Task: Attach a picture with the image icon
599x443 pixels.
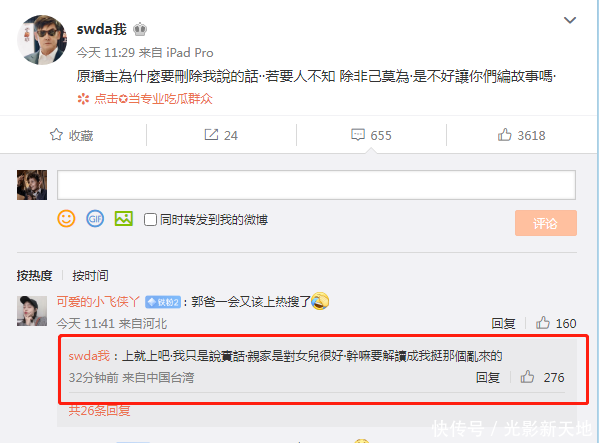Action: tap(124, 219)
